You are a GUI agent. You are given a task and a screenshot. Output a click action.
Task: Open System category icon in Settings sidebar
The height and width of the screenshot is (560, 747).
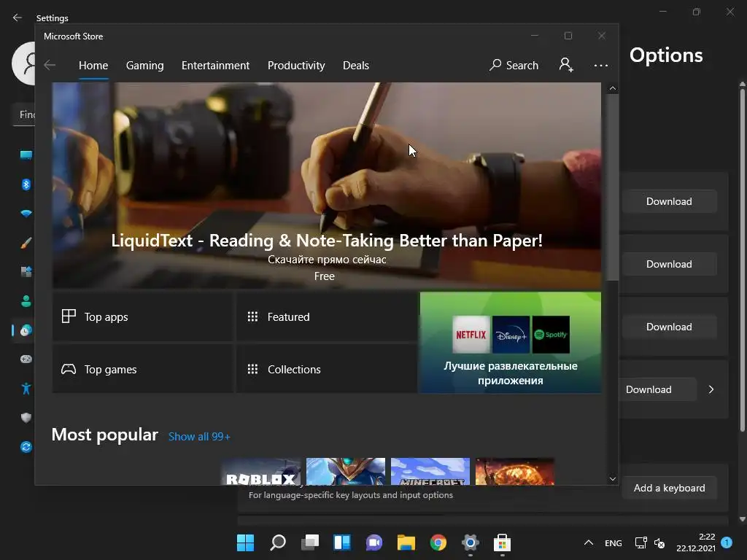pos(26,155)
